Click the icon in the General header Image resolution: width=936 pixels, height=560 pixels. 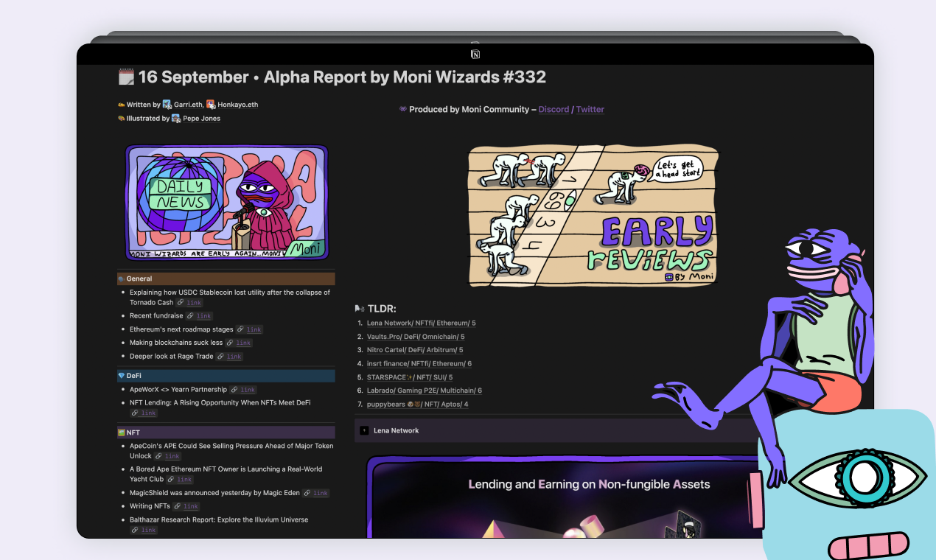click(x=121, y=279)
